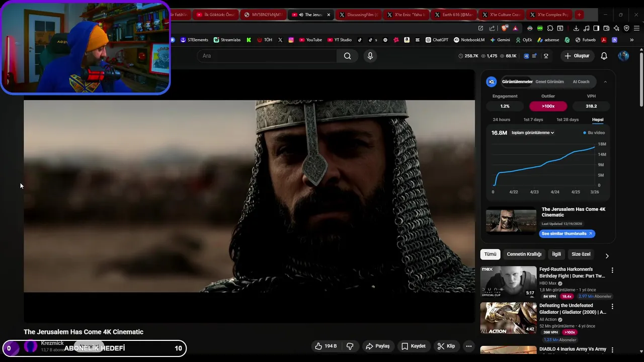Image resolution: width=644 pixels, height=362 pixels.
Task: Open Futweb bookmark
Action: click(x=586, y=40)
